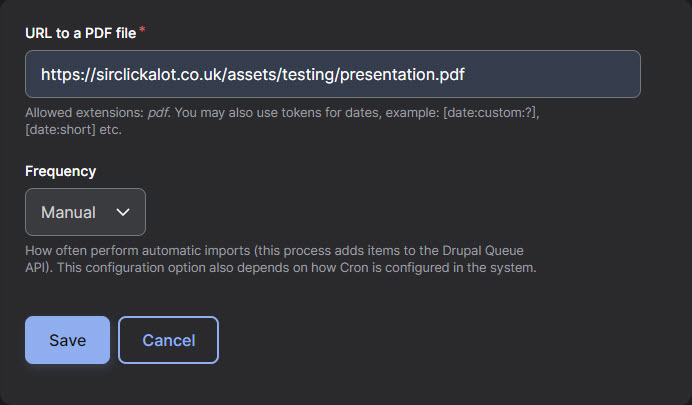The image size is (692, 405).
Task: Place cursor at 'presentation.pdf' in the URL field
Action: [402, 74]
